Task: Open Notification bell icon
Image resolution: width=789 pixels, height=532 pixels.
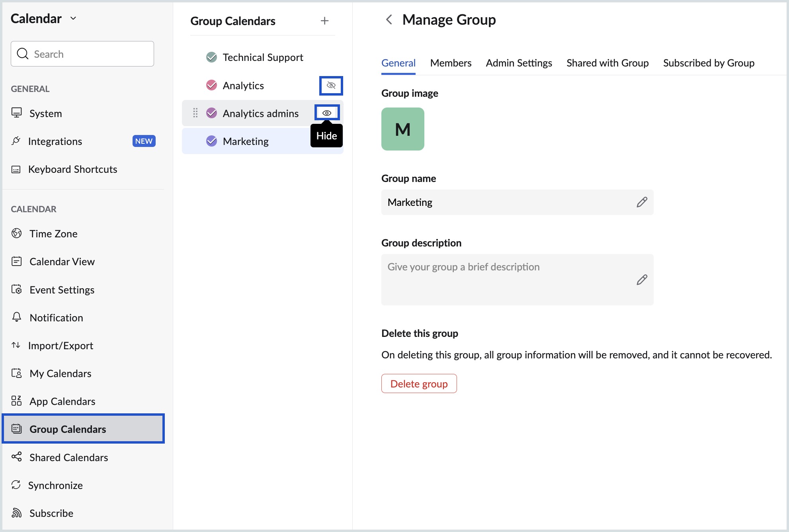Action: 16,317
